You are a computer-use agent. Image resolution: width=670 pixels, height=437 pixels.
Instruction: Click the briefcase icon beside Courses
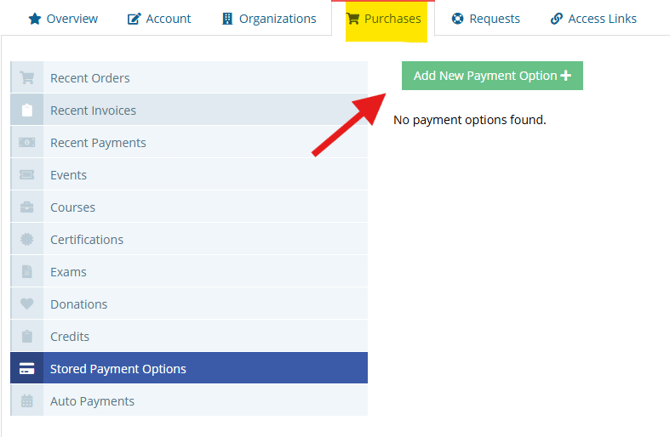[27, 208]
